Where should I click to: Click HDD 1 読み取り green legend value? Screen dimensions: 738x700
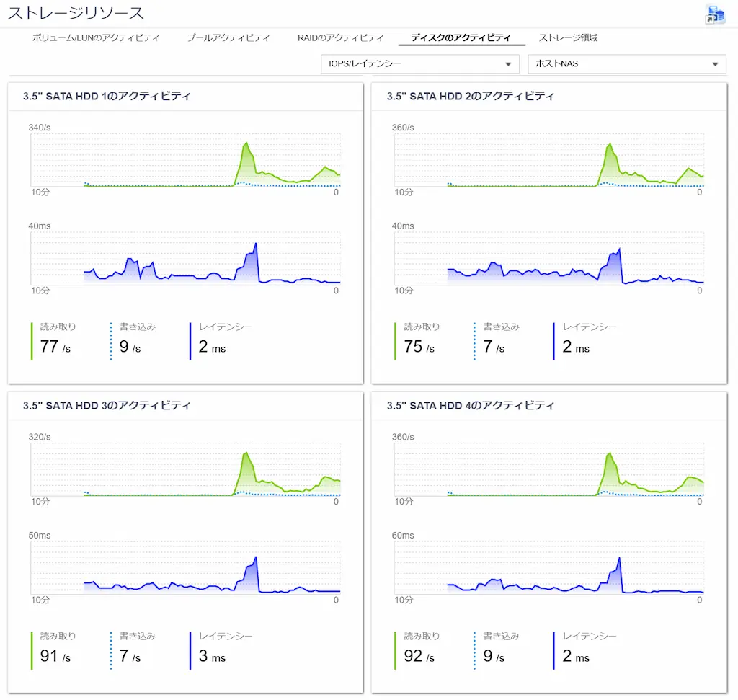click(x=55, y=347)
